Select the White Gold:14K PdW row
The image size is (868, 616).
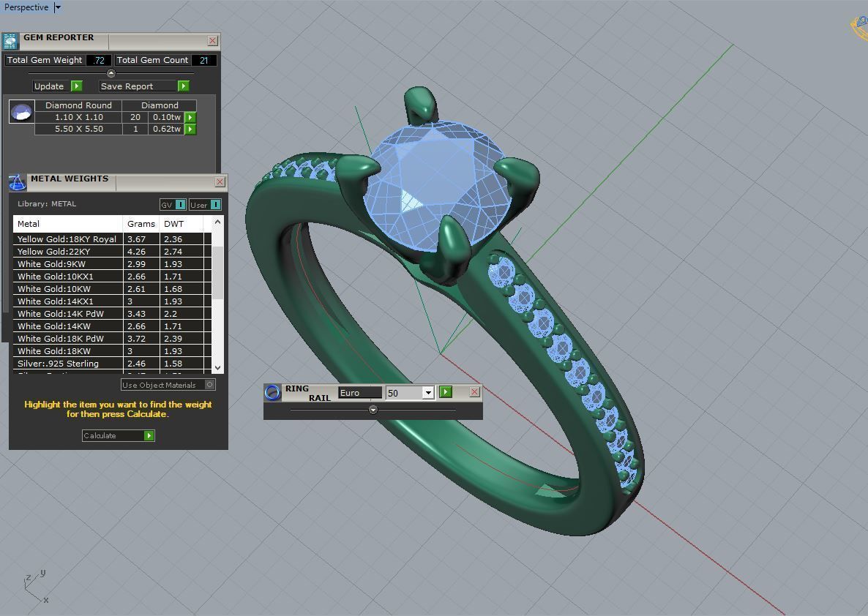112,314
